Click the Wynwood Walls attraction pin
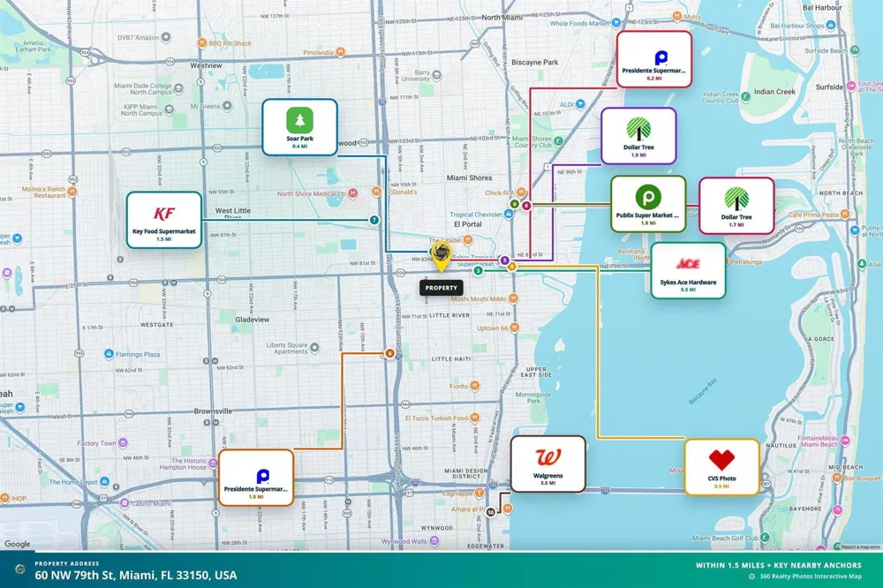Screen dimensions: 883x588 point(434,540)
